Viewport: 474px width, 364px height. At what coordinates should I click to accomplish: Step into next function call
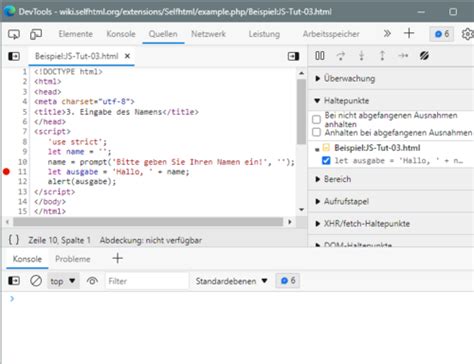click(361, 56)
